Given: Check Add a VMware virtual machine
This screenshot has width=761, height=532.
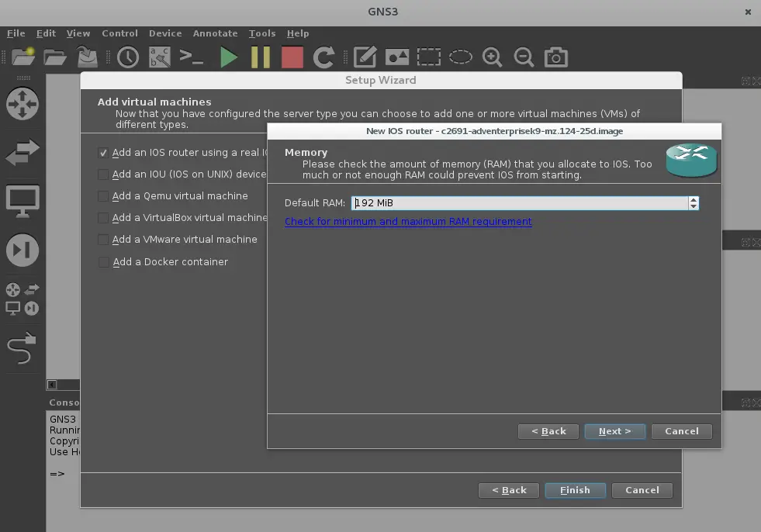Looking at the screenshot, I should tap(103, 240).
